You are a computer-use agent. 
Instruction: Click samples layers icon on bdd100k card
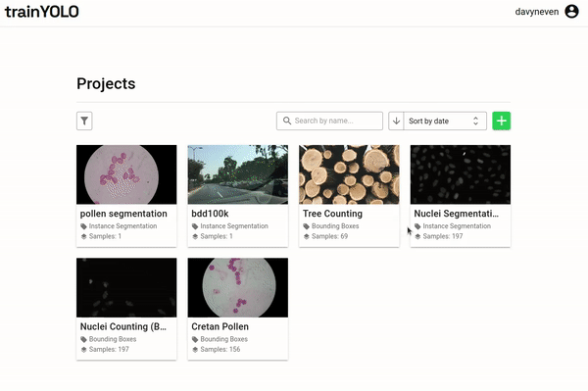pos(195,236)
